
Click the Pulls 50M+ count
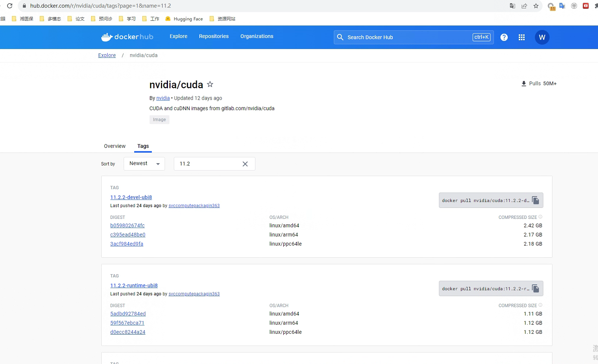click(543, 84)
